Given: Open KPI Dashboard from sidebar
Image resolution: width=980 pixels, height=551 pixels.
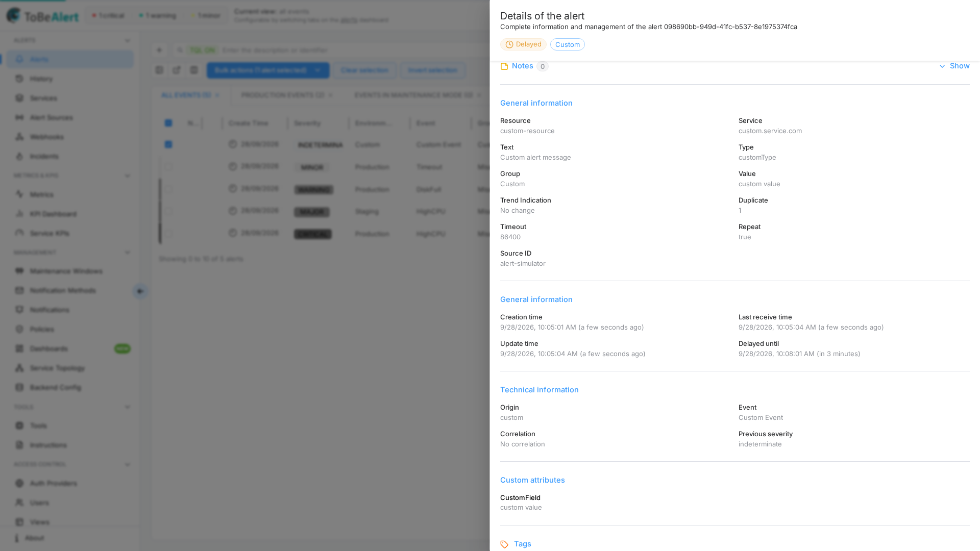Looking at the screenshot, I should pos(69,214).
